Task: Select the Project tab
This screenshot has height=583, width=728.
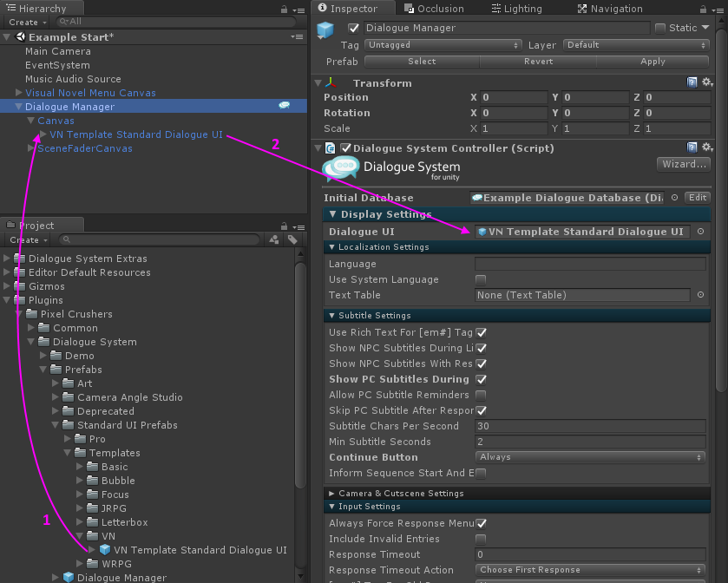Action: (x=42, y=225)
